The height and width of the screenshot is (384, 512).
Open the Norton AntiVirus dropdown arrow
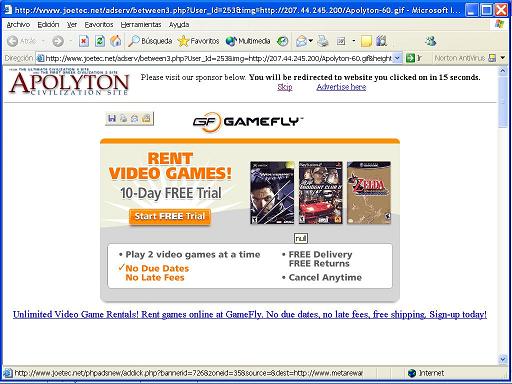click(503, 58)
